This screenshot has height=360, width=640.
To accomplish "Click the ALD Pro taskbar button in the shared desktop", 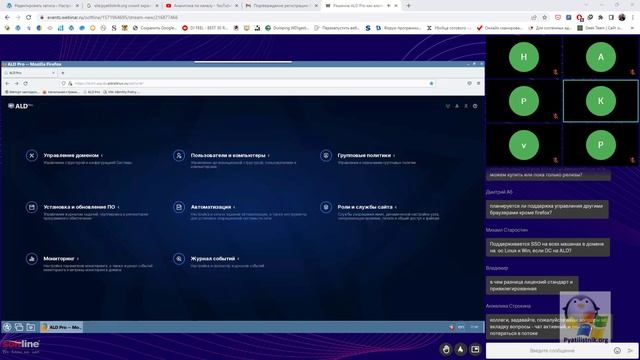I will [61, 327].
